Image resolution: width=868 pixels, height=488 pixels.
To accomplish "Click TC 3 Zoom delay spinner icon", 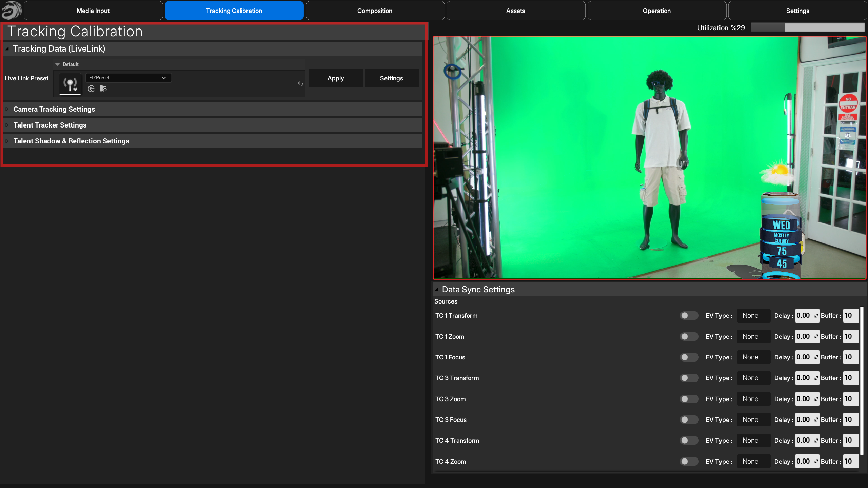I will [816, 399].
